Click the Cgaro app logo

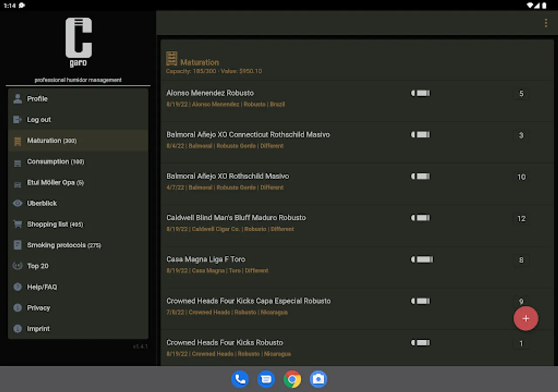(78, 42)
